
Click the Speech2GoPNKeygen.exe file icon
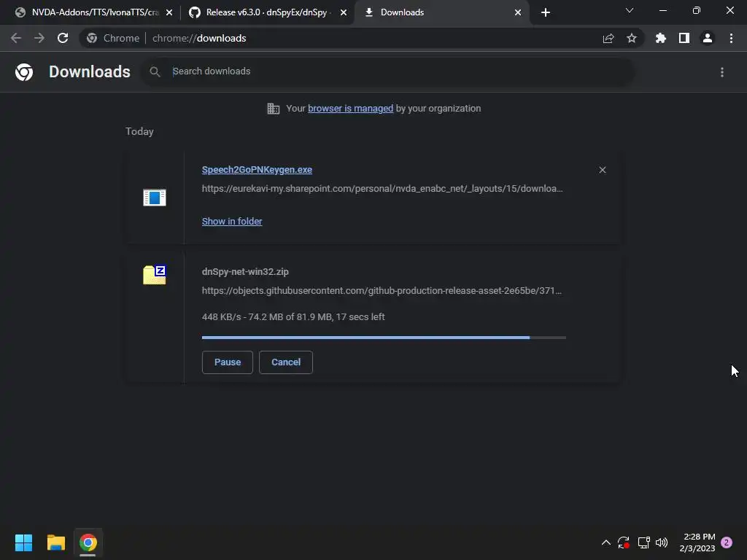tap(155, 197)
